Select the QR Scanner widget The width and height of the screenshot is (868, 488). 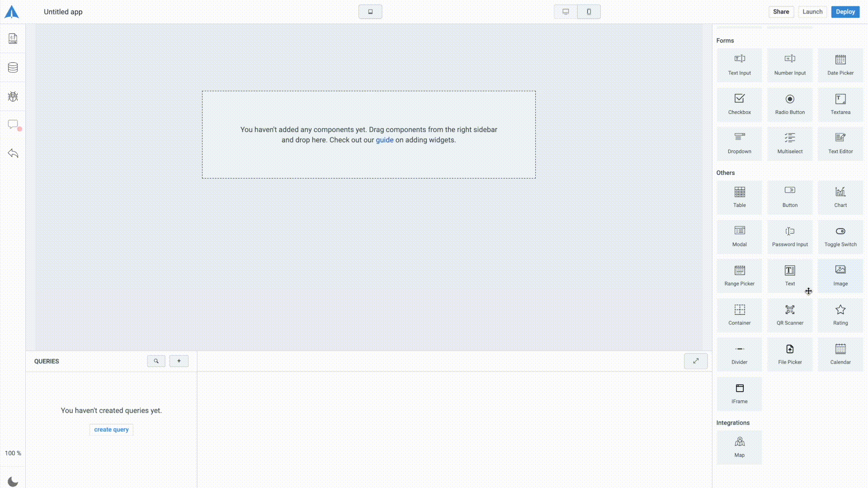point(790,315)
